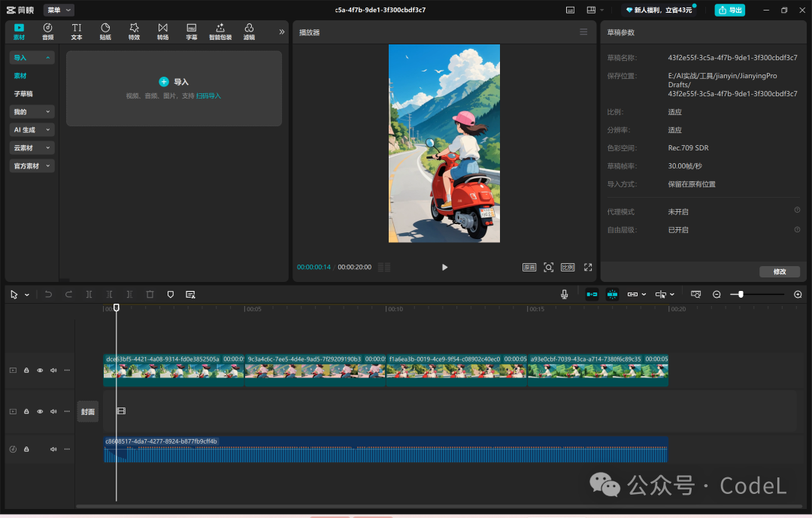Screen dimensions: 812x518
Task: Redo the last action
Action: point(68,294)
